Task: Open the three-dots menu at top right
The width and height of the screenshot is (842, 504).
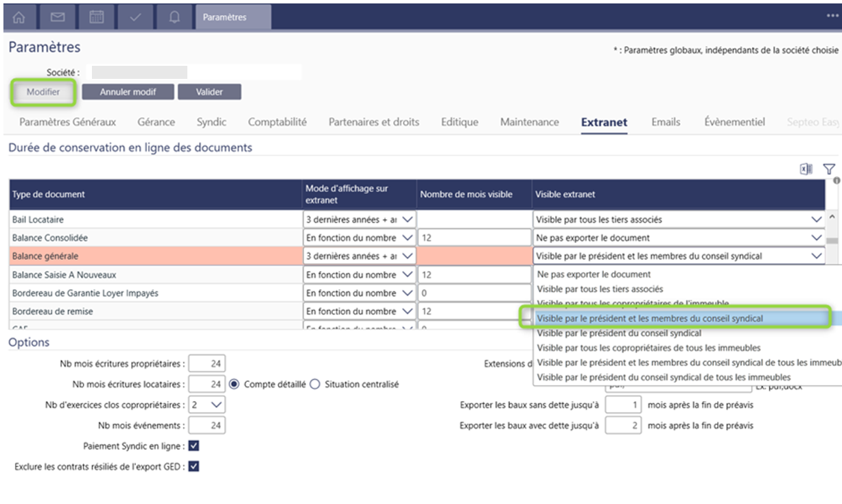Action: point(832,16)
